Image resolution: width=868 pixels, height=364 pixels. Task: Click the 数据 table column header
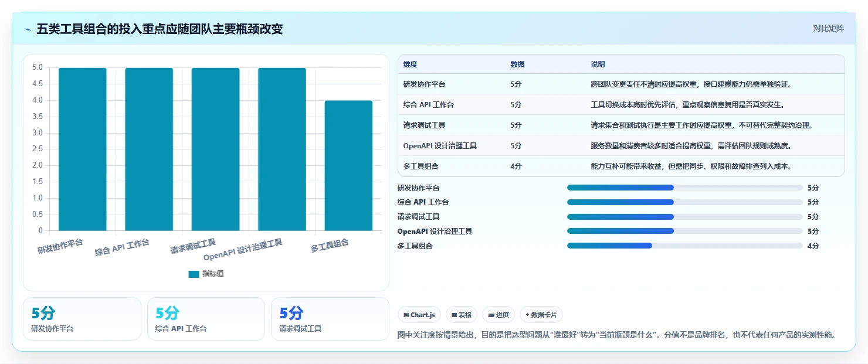(517, 64)
